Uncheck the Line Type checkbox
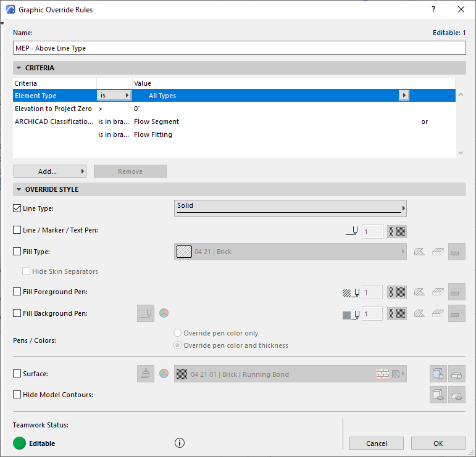The image size is (476, 457). (x=17, y=208)
